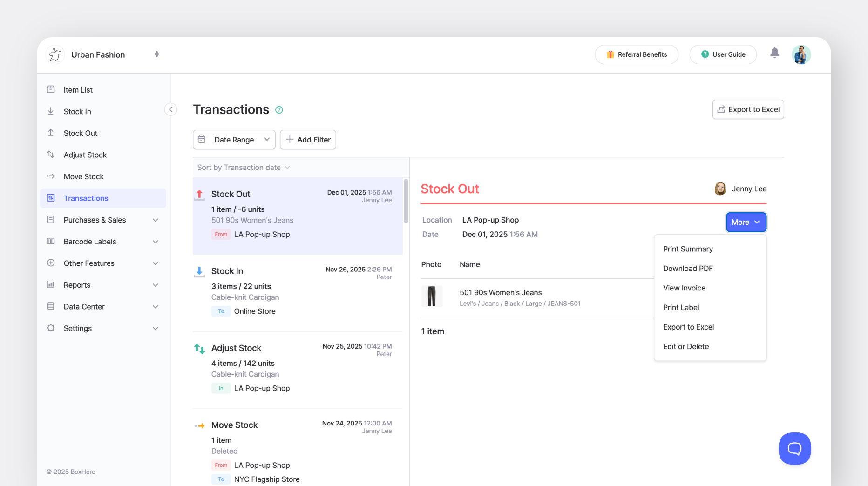Change Sort by Transaction date order

pos(243,168)
